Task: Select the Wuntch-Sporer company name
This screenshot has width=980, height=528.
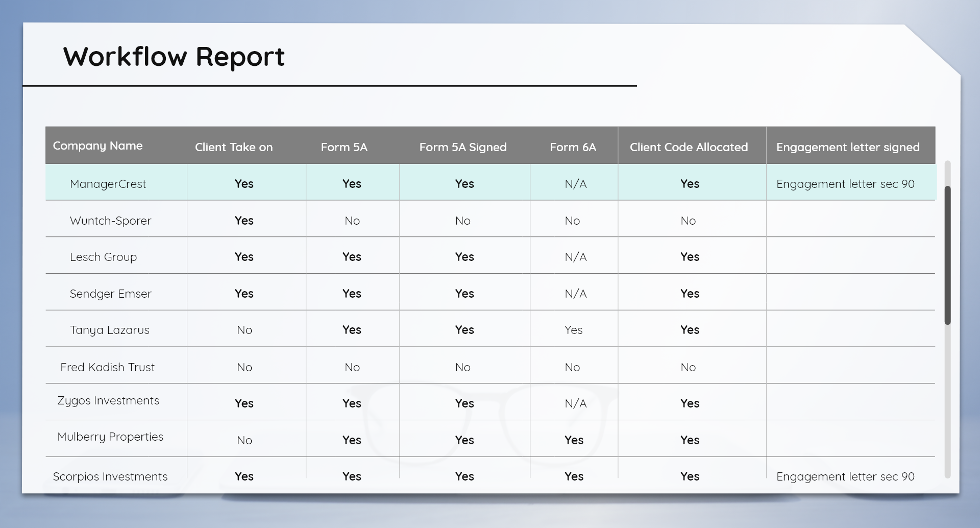Action: (110, 221)
